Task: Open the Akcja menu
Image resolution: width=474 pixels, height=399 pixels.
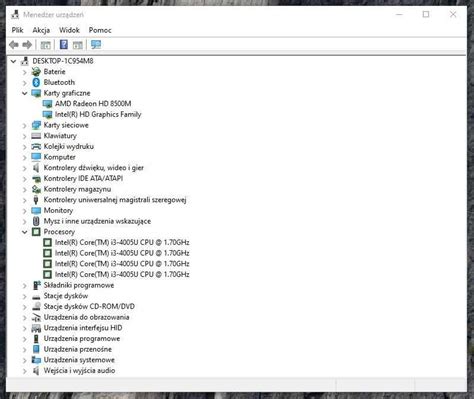Action: click(41, 30)
